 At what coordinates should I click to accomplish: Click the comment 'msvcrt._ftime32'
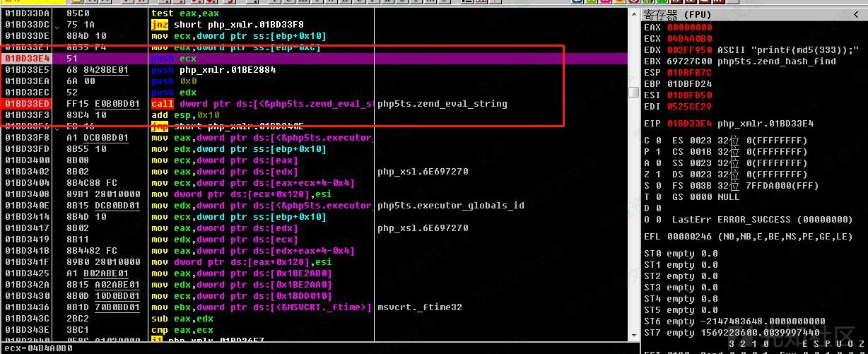tap(420, 307)
